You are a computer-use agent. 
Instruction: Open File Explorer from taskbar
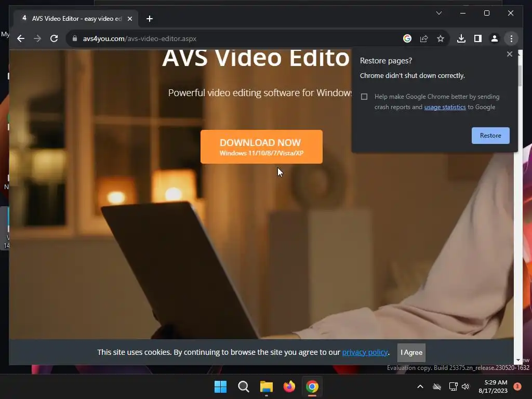coord(267,387)
